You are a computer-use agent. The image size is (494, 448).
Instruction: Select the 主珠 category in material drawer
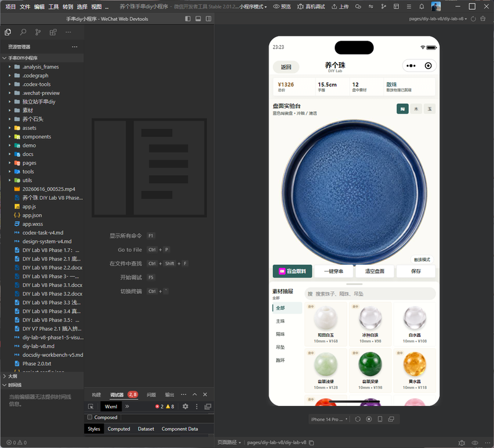coord(280,321)
